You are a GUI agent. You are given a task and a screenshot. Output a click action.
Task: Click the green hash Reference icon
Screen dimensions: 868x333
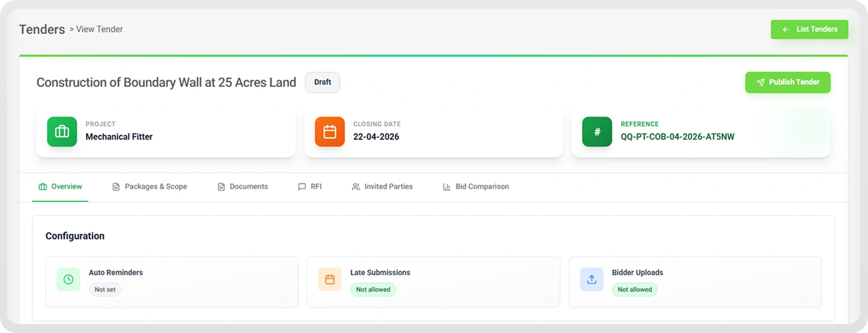pyautogui.click(x=597, y=132)
